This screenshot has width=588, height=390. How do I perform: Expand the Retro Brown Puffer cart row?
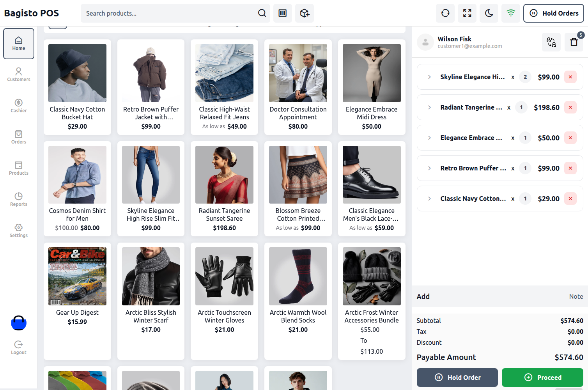tap(429, 168)
